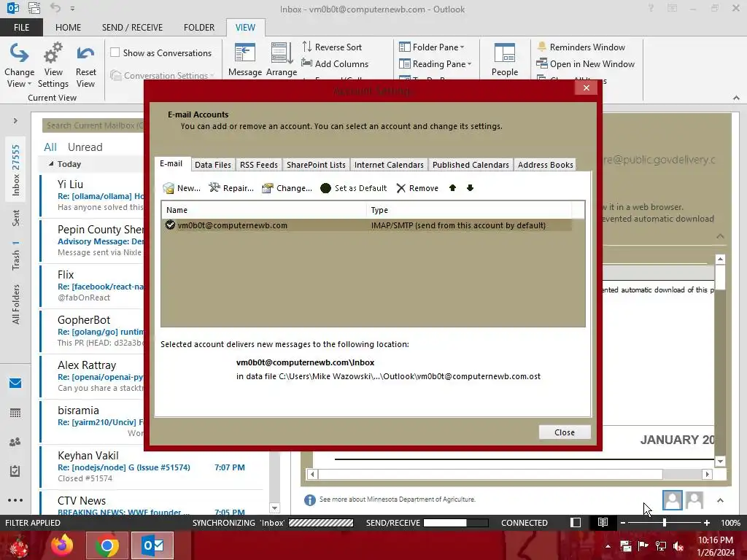The image size is (747, 560).
Task: Click the Outlook taskbar icon
Action: point(152,545)
